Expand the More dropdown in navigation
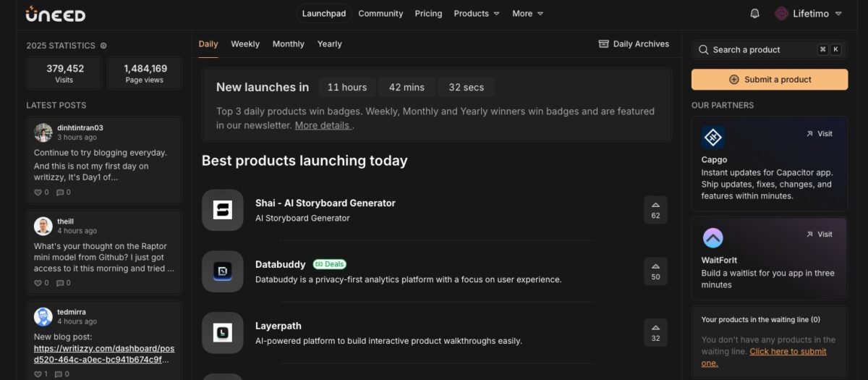This screenshot has height=380, width=868. pyautogui.click(x=527, y=14)
